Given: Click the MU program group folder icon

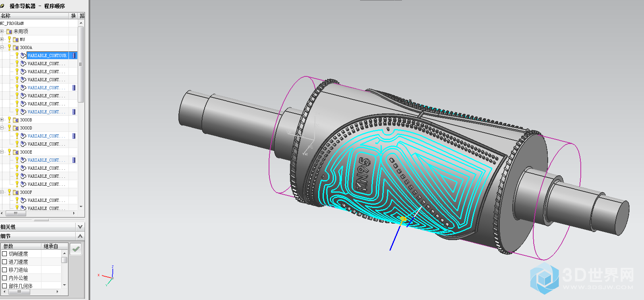Looking at the screenshot, I should (16, 39).
